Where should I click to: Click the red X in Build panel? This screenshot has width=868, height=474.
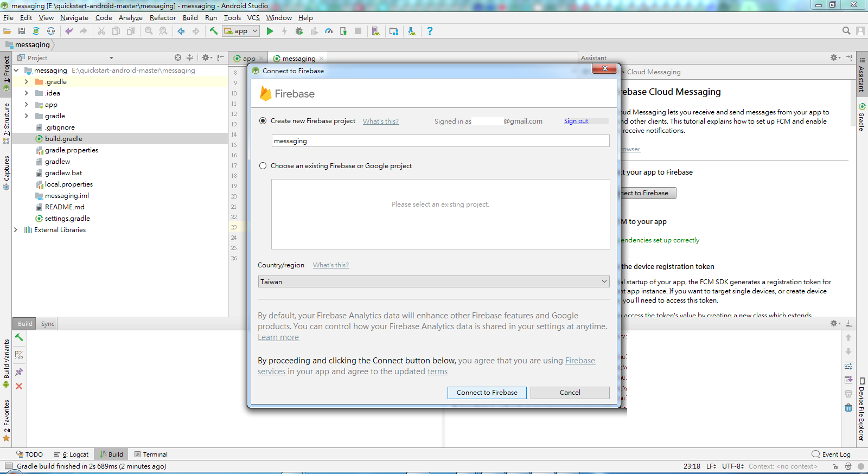[x=19, y=386]
